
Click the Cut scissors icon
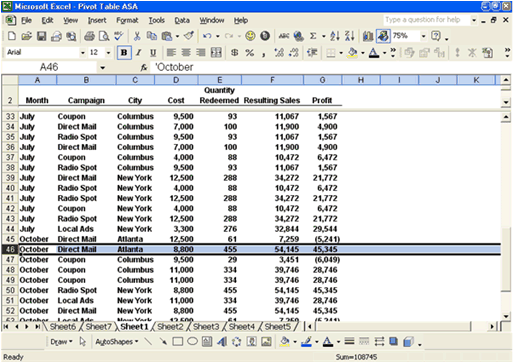(x=137, y=36)
